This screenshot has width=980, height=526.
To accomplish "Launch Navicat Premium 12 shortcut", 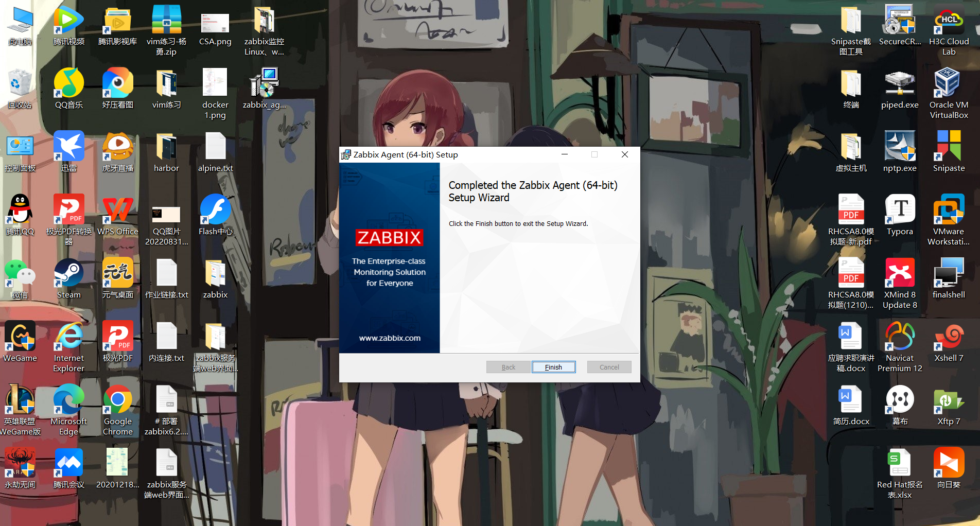I will pos(900,347).
